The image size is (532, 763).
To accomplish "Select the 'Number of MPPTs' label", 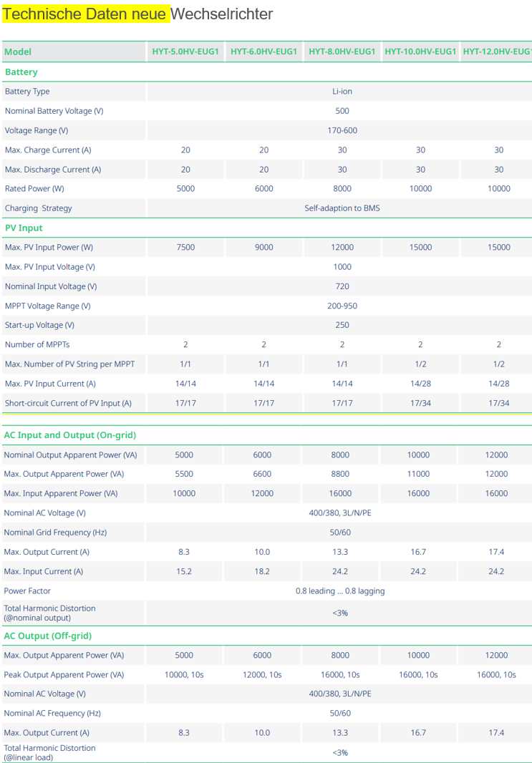I will click(37, 344).
